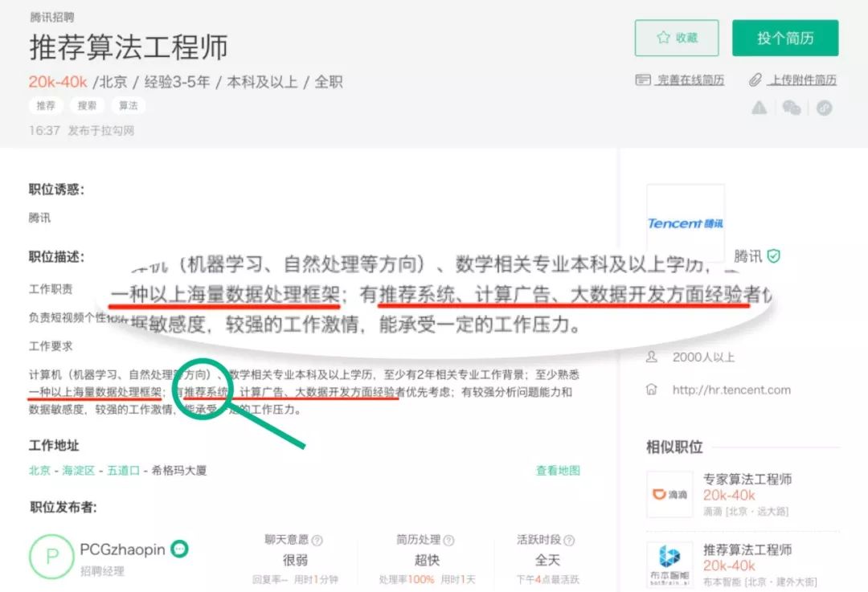Click the green verified shield beside 腾讯
The height and width of the screenshot is (592, 868).
point(773,256)
